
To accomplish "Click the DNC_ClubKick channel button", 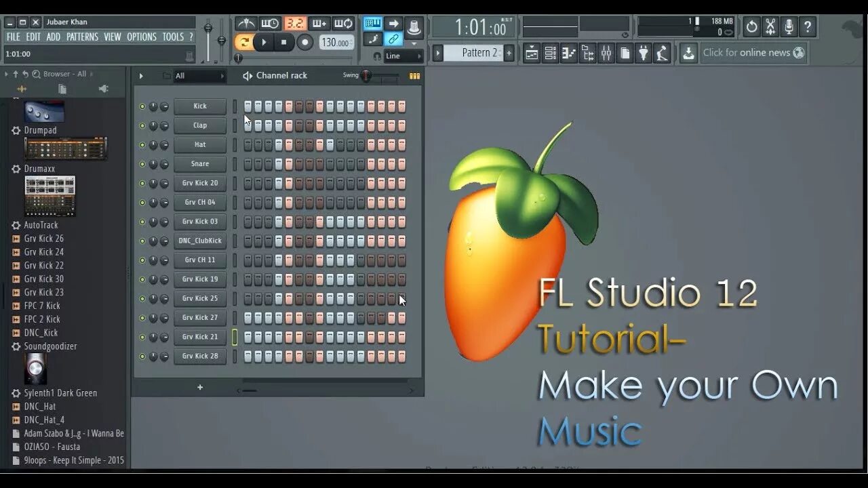I will 200,241.
